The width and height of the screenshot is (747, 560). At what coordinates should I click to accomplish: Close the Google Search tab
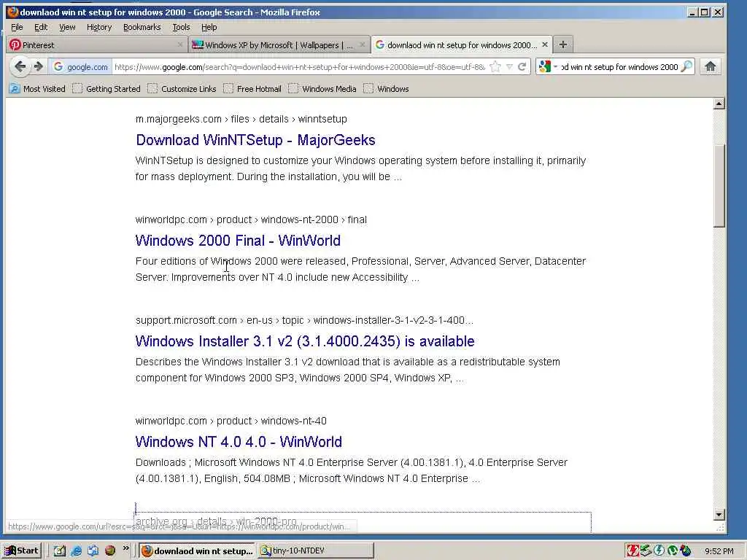(x=545, y=44)
